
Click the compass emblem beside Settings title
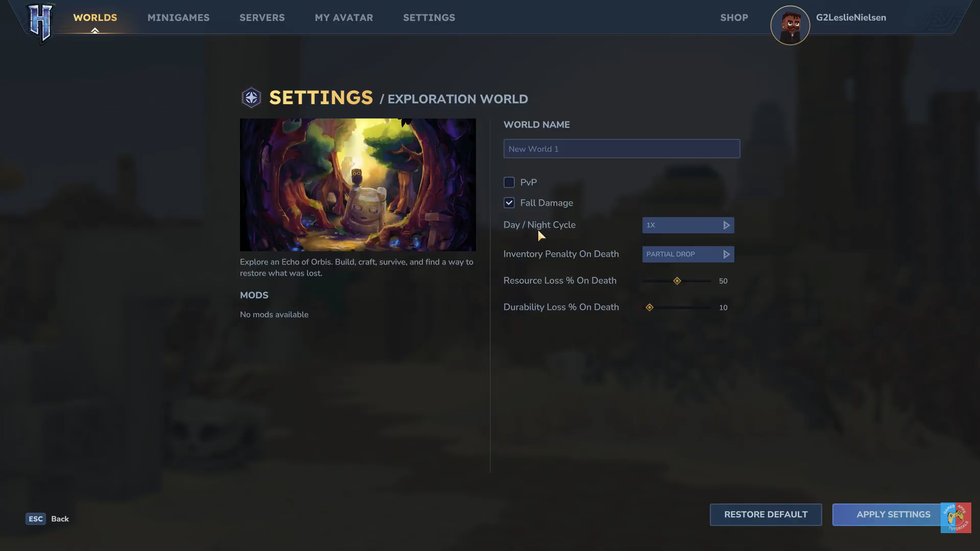251,98
